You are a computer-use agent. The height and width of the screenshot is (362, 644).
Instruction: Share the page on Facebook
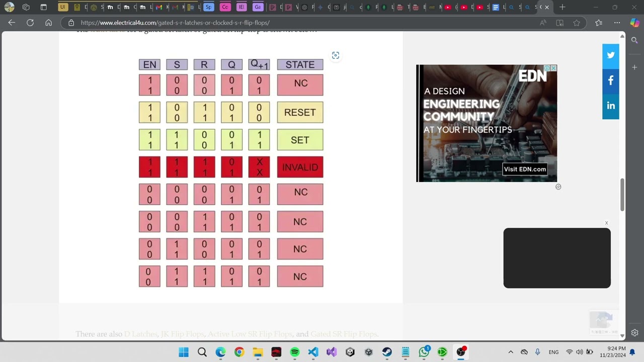pyautogui.click(x=611, y=80)
